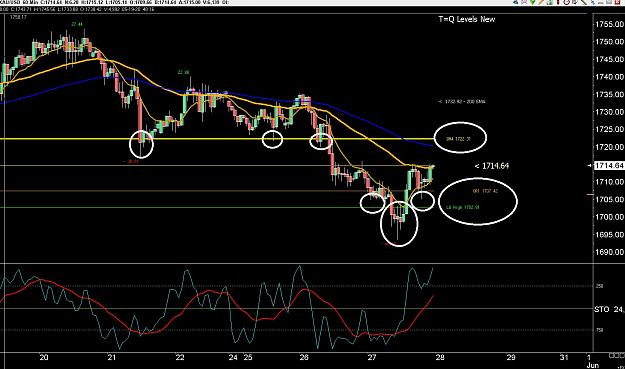Click the 1750.00 price axis label
The image size is (625, 369).
(609, 42)
